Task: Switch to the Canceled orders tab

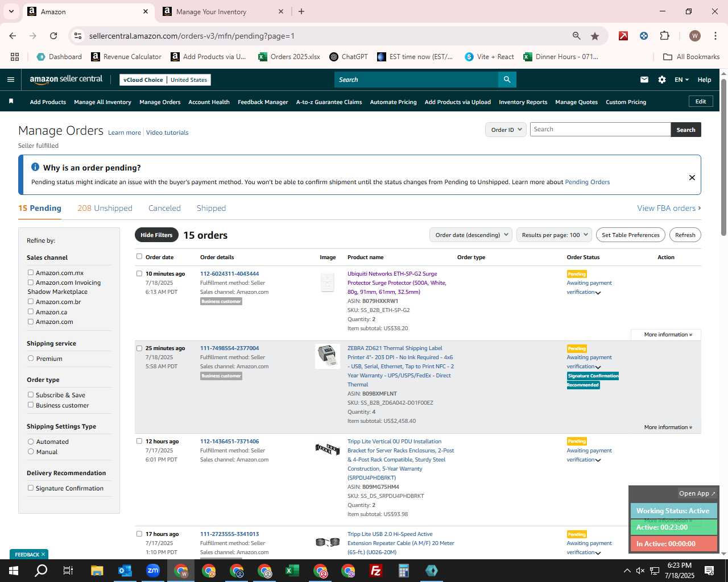Action: tap(164, 208)
